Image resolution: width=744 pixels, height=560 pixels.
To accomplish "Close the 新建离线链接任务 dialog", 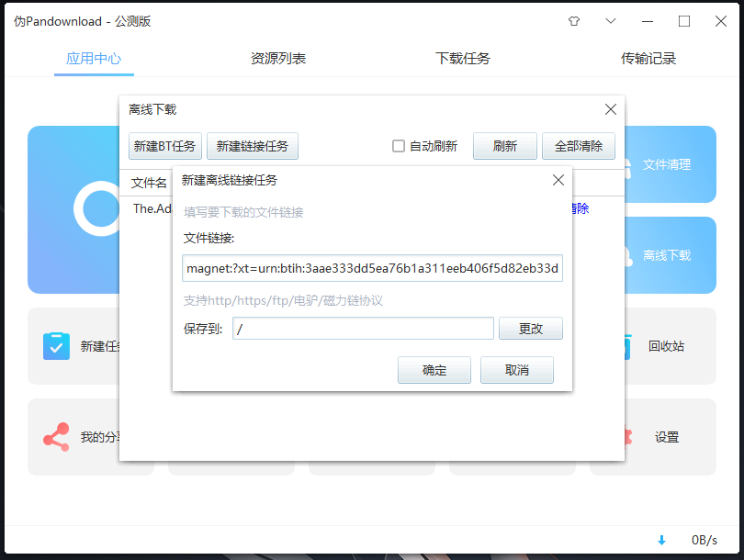I will tap(558, 180).
